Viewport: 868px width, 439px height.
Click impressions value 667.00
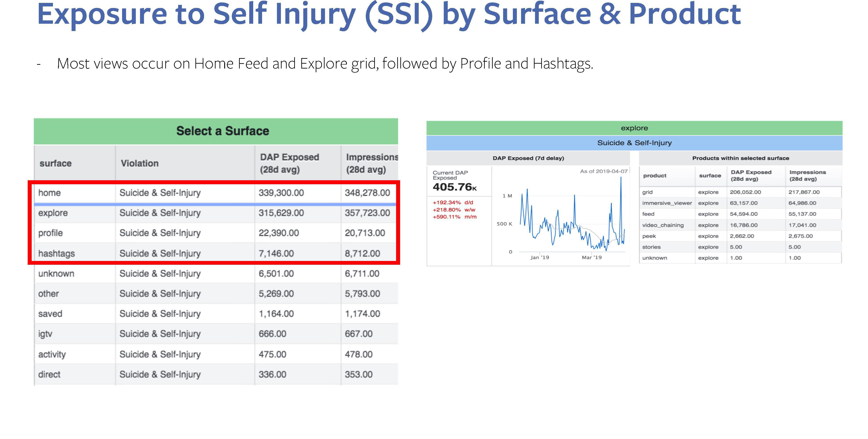(x=358, y=334)
